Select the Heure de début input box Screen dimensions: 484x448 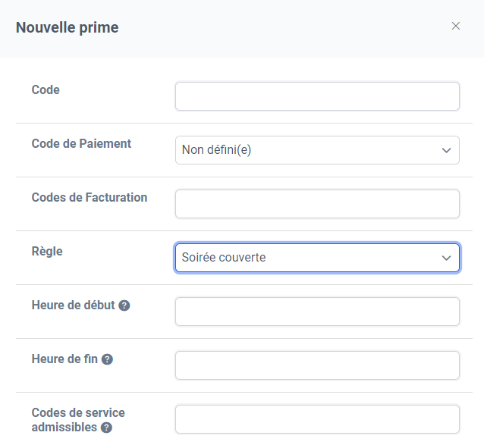(317, 312)
